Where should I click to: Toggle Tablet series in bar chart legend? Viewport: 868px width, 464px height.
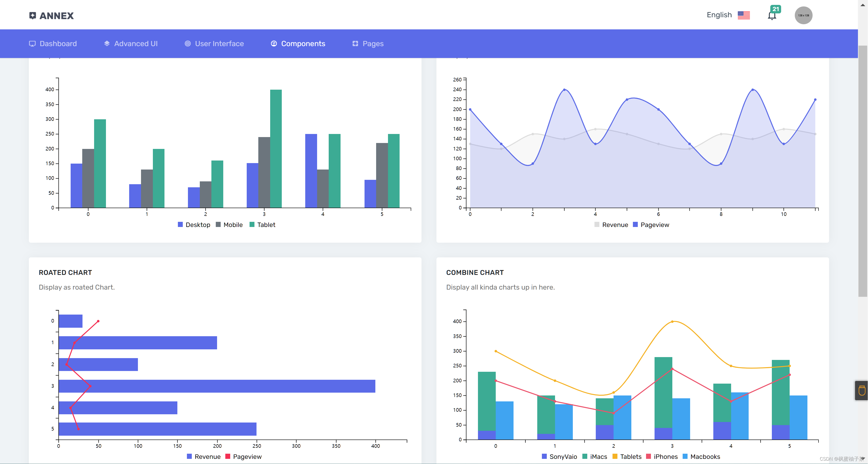point(262,225)
